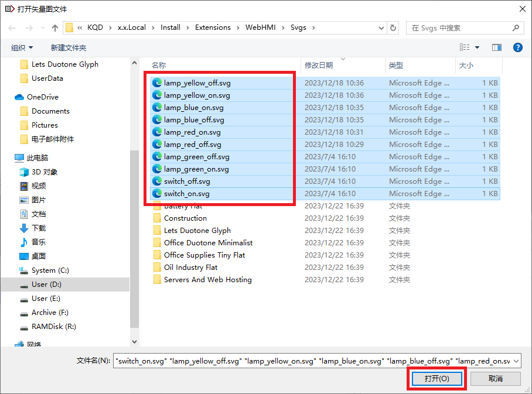Open 3D 对象 in navigation pane

[x=45, y=172]
